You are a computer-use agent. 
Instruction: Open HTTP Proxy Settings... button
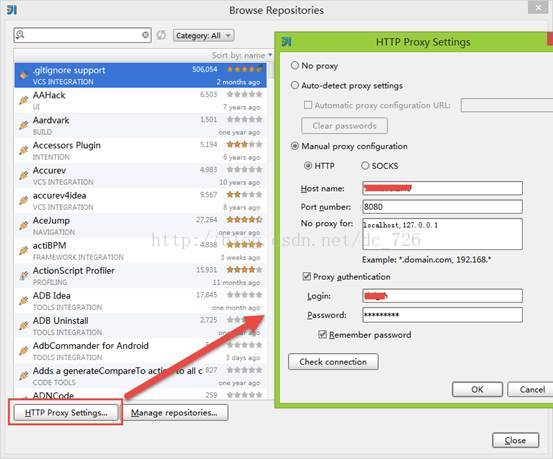click(x=66, y=412)
